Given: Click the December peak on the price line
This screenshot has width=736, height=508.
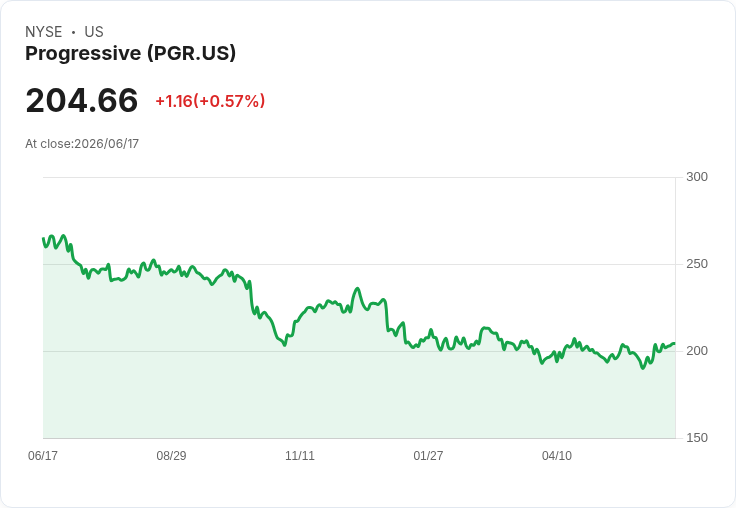Looking at the screenshot, I should [x=358, y=288].
